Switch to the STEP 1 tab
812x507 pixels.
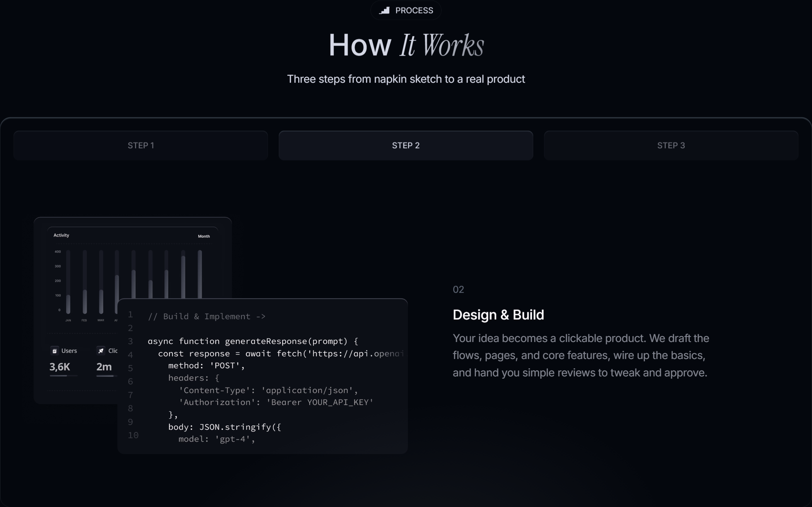pyautogui.click(x=141, y=145)
